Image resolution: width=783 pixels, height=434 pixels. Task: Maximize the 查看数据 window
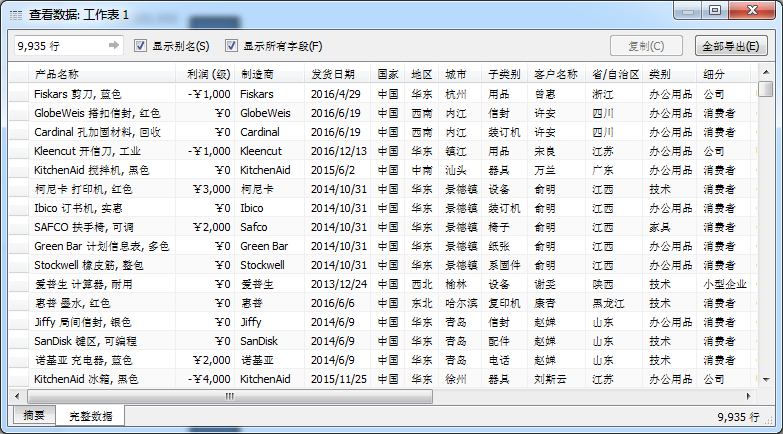(715, 10)
